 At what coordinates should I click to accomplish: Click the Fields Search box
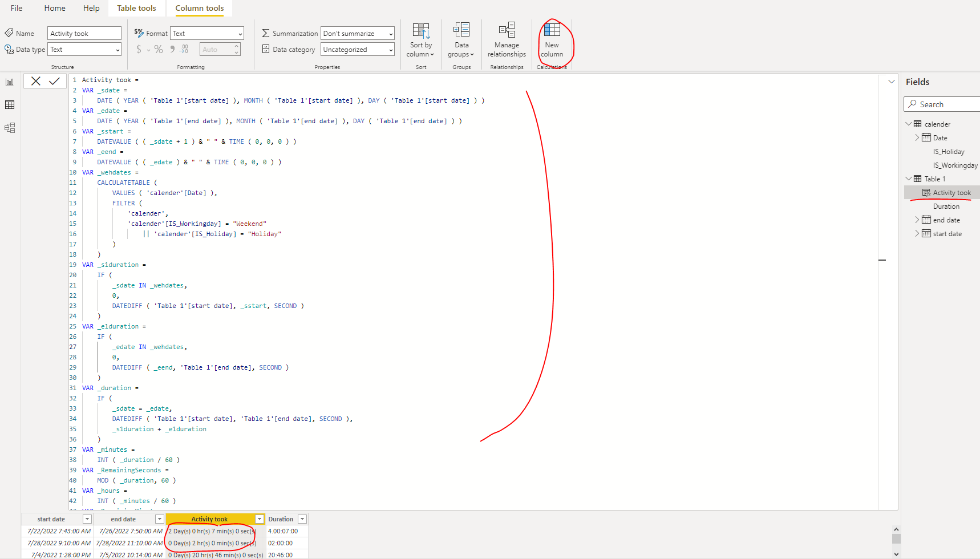(x=942, y=104)
